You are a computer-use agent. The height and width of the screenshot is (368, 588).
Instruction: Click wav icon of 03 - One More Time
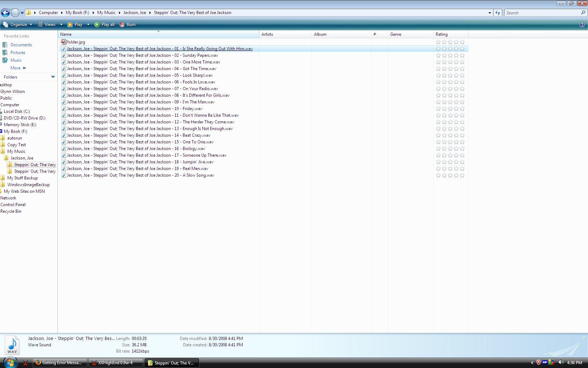[64, 62]
